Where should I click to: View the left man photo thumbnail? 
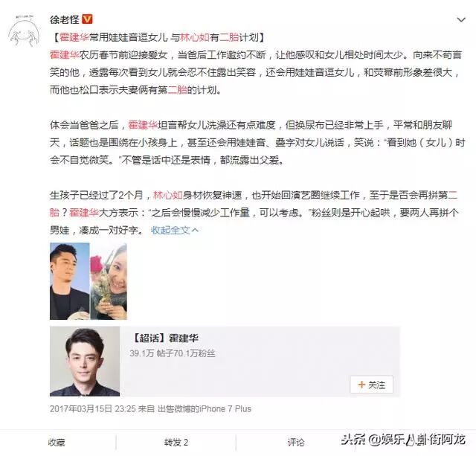69,281
